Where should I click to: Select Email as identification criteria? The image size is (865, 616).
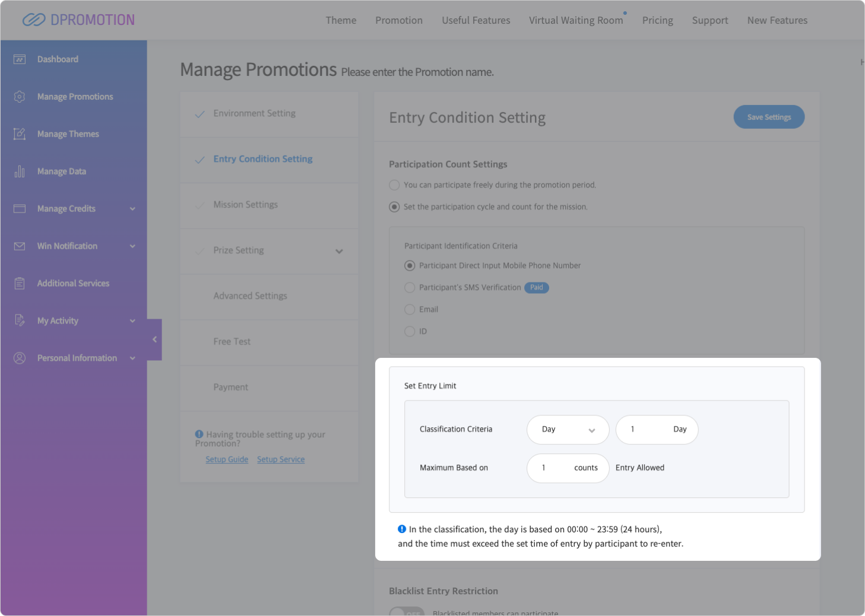point(410,310)
